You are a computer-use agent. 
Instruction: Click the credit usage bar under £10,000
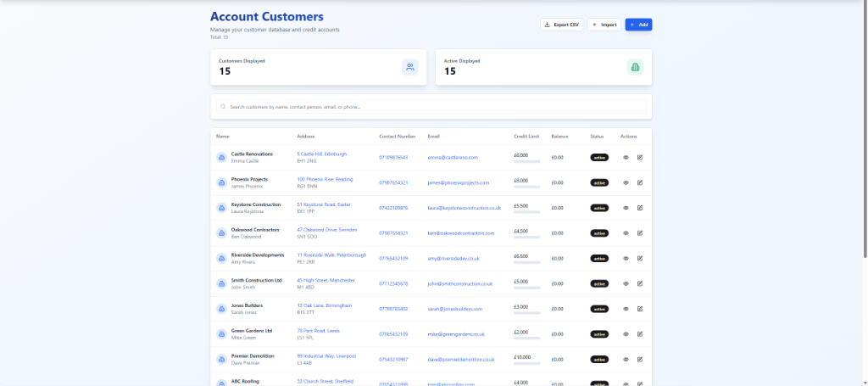point(527,364)
